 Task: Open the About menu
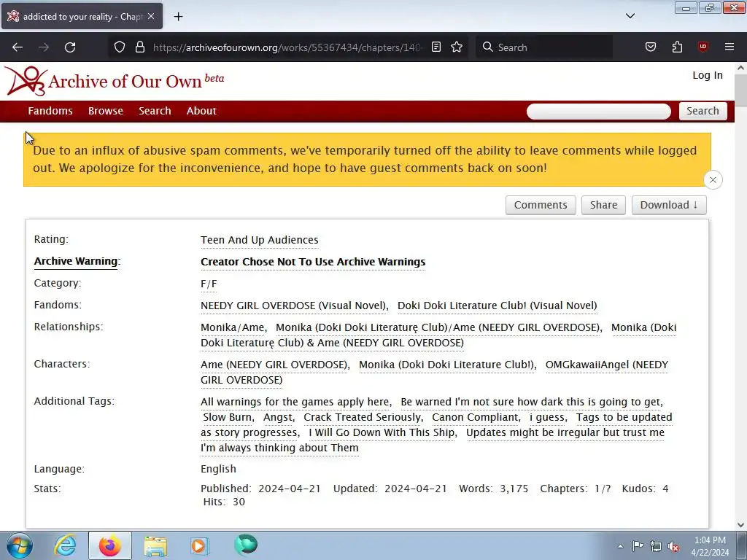pos(201,111)
